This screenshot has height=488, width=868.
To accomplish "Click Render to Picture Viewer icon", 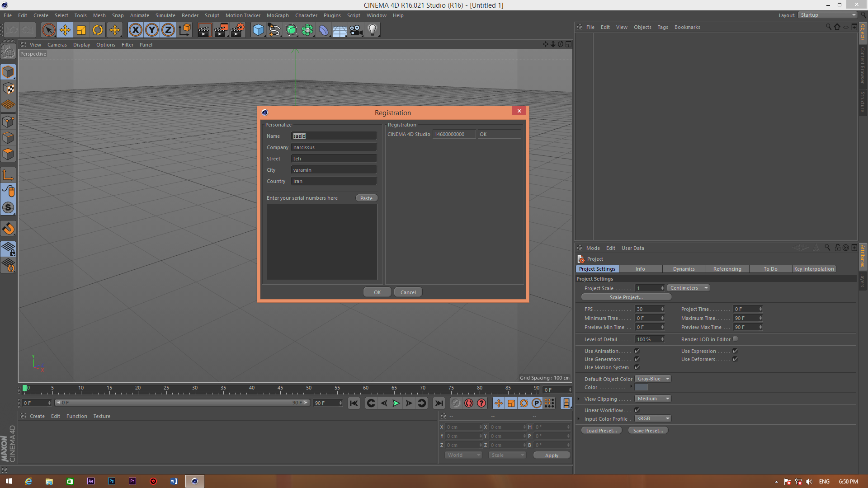I will pyautogui.click(x=221, y=30).
